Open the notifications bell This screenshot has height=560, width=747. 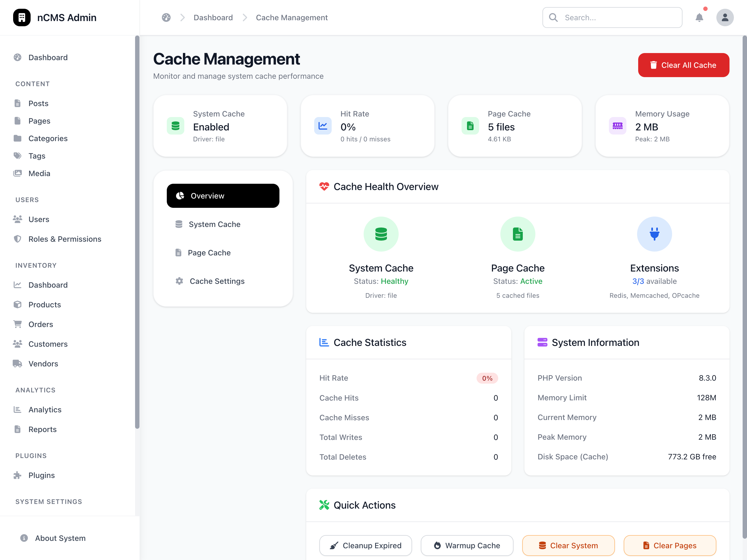[699, 17]
